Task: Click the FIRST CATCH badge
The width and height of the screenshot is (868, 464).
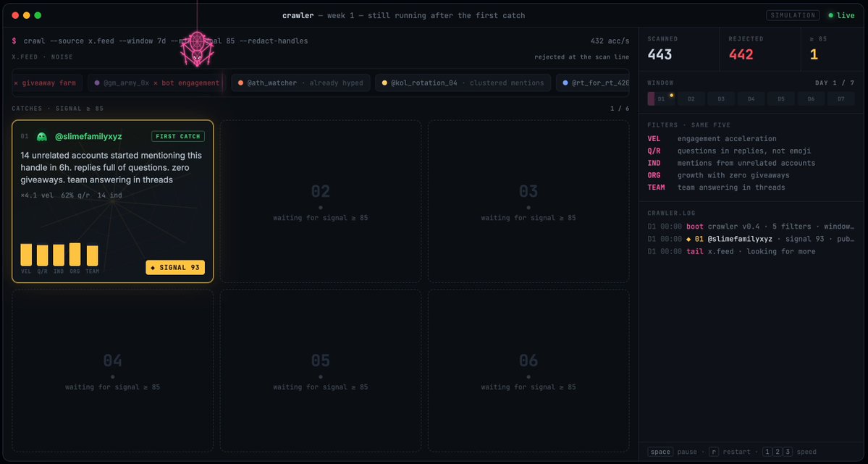Action: point(178,136)
